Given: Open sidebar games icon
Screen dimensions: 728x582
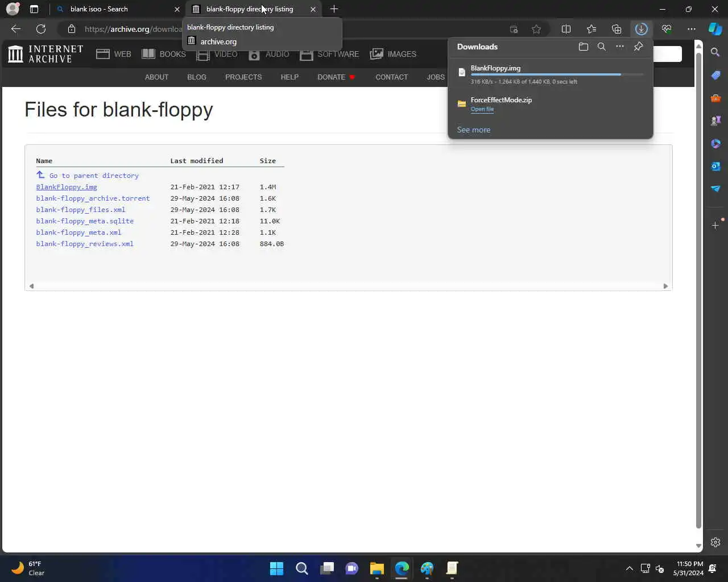Looking at the screenshot, I should (715, 120).
